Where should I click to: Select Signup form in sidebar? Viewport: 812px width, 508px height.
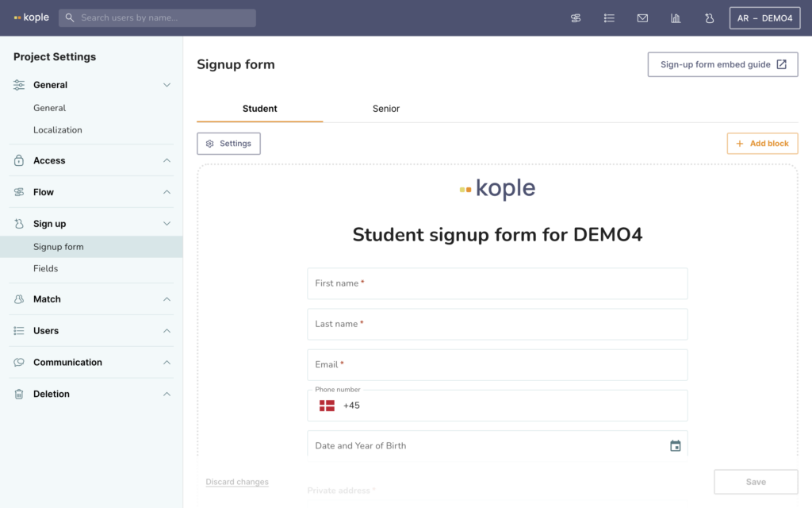coord(91,247)
